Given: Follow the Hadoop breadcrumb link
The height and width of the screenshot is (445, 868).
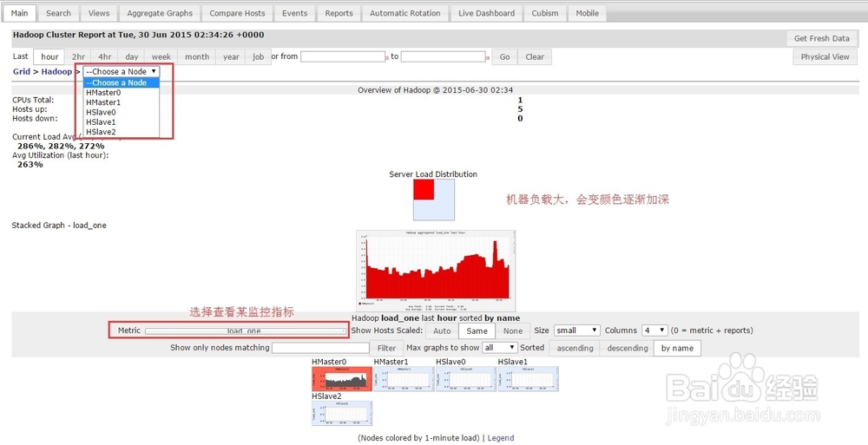Looking at the screenshot, I should click(x=56, y=71).
